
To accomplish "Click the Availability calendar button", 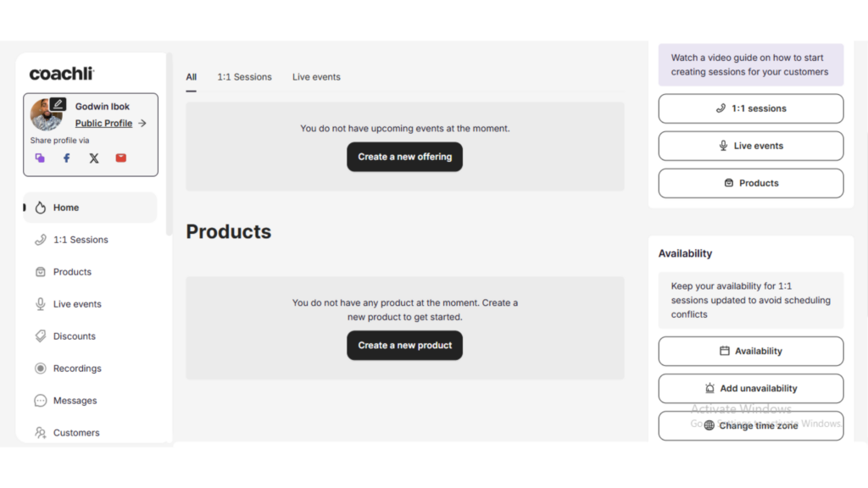I will click(751, 352).
